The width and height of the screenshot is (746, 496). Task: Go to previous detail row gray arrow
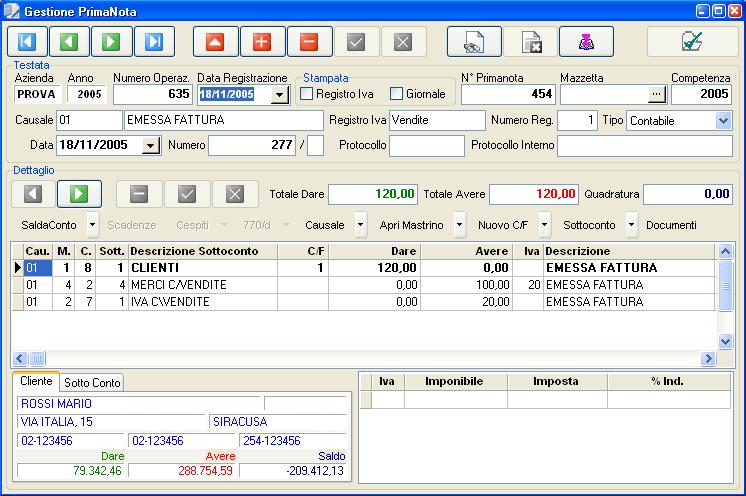[x=33, y=194]
